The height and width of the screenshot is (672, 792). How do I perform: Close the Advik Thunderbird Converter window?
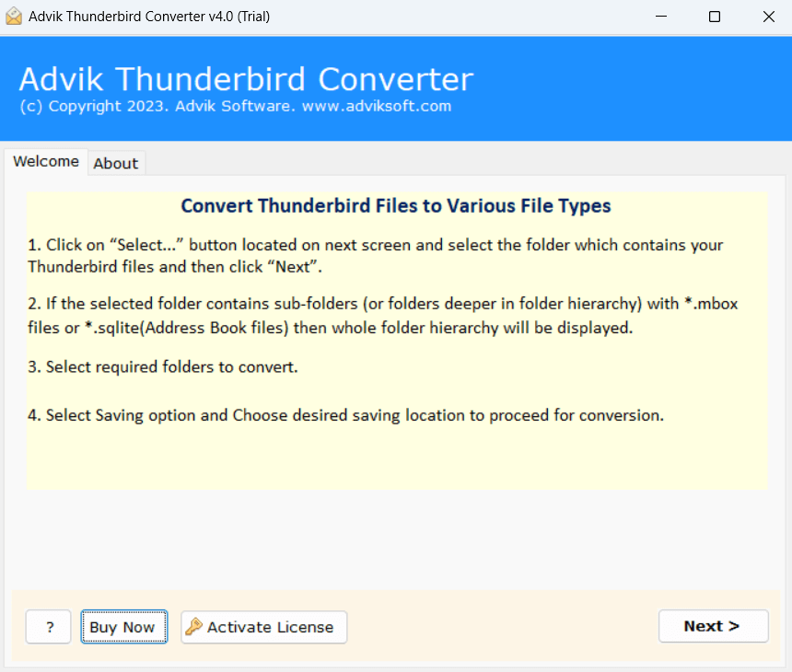(768, 17)
